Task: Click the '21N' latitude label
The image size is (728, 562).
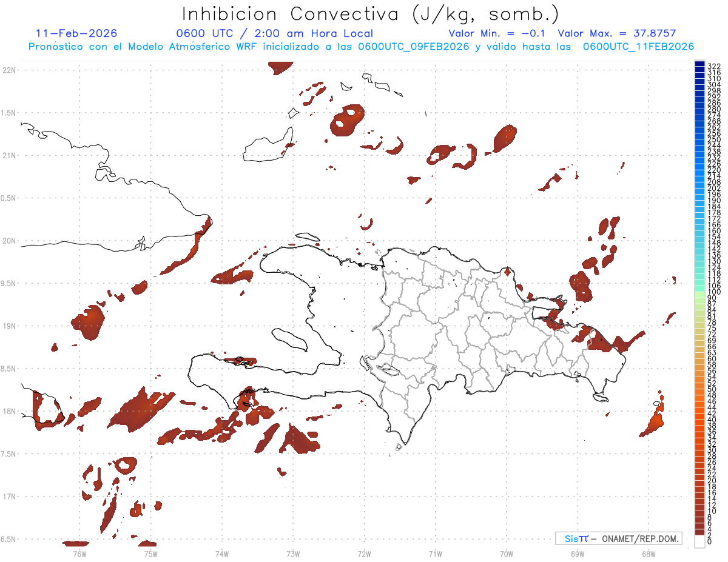Action: [x=9, y=156]
